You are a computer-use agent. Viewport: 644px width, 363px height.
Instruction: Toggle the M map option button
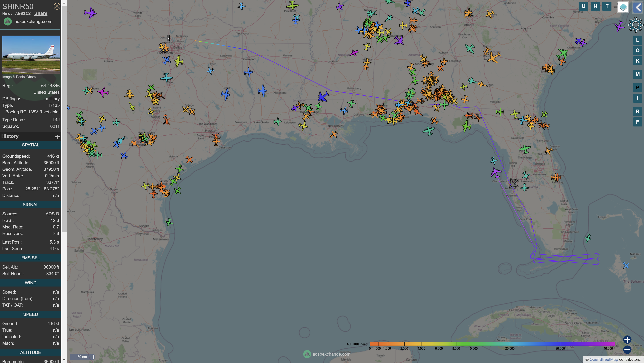tap(637, 74)
